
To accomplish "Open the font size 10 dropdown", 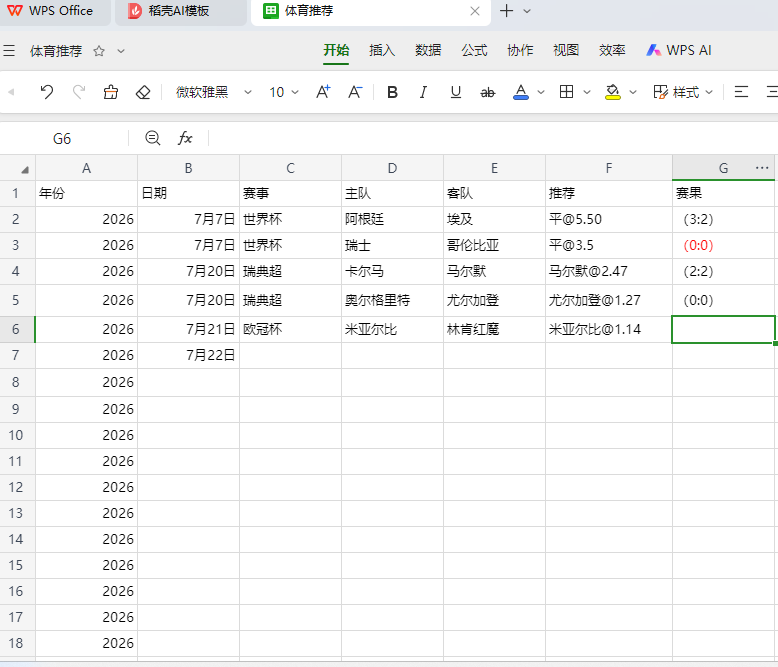I will pyautogui.click(x=284, y=92).
